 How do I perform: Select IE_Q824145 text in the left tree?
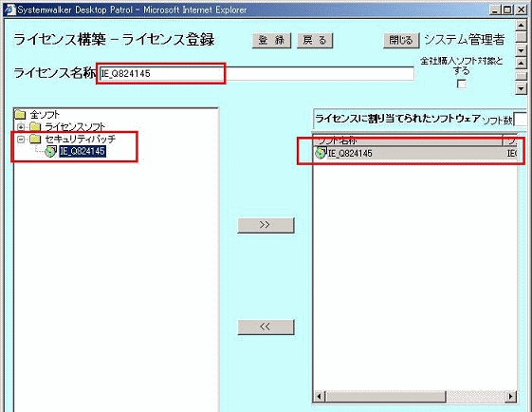pyautogui.click(x=83, y=152)
